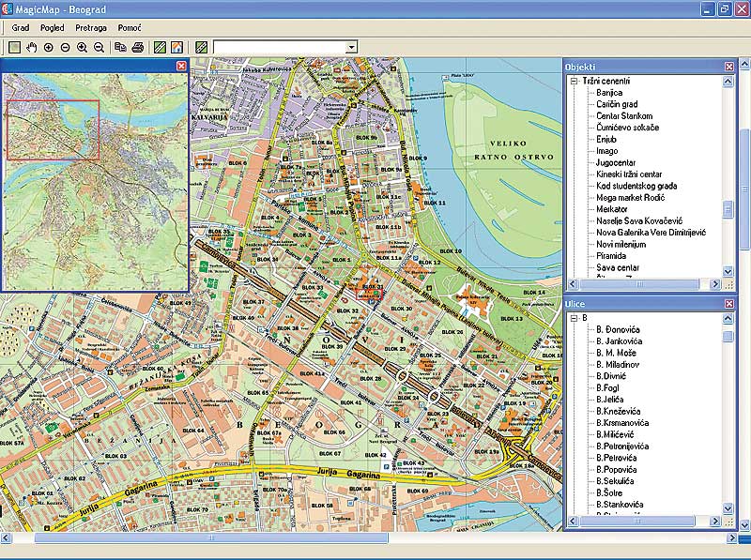This screenshot has width=751, height=560.
Task: Select street B.Petrovića
Action: point(617,458)
